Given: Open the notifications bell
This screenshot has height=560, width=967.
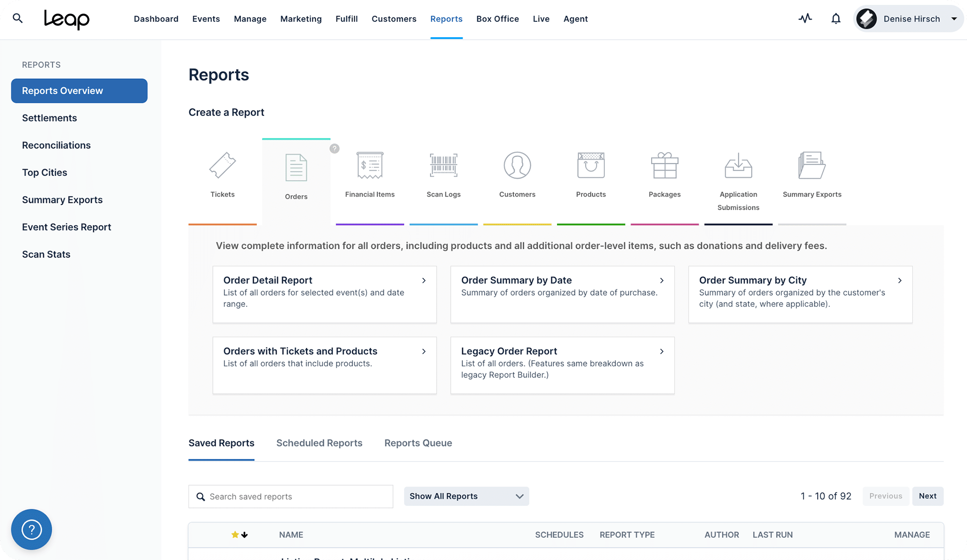Looking at the screenshot, I should coord(836,18).
